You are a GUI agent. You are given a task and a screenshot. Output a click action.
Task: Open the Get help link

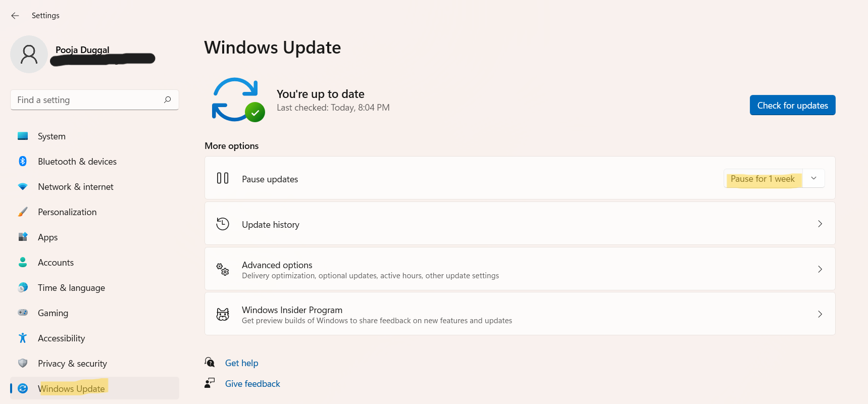click(x=241, y=363)
